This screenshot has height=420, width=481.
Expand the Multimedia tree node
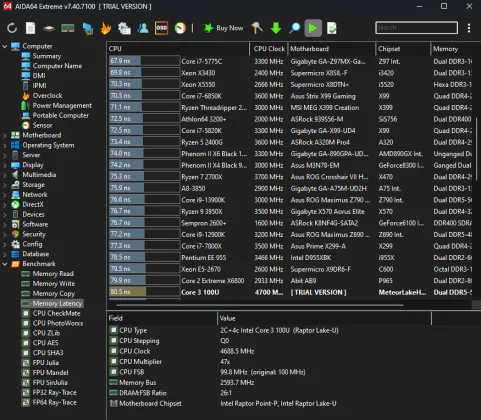pyautogui.click(x=5, y=175)
